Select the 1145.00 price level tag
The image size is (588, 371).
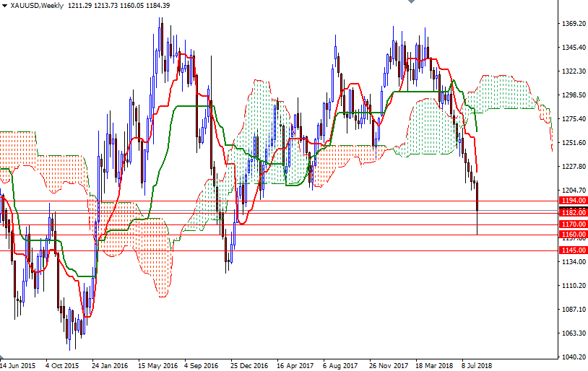tap(572, 250)
